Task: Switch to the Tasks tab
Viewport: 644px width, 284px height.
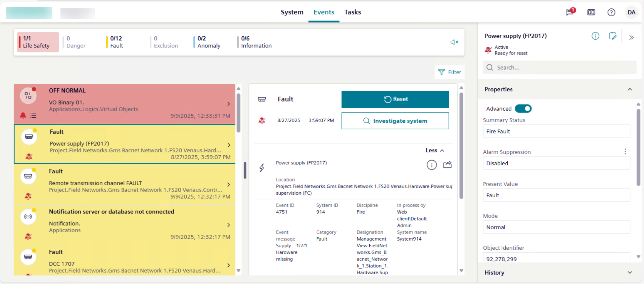Action: pos(353,12)
